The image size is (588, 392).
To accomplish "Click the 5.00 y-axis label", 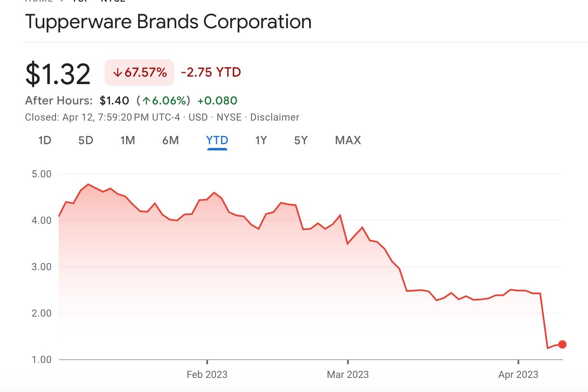I will tap(41, 174).
